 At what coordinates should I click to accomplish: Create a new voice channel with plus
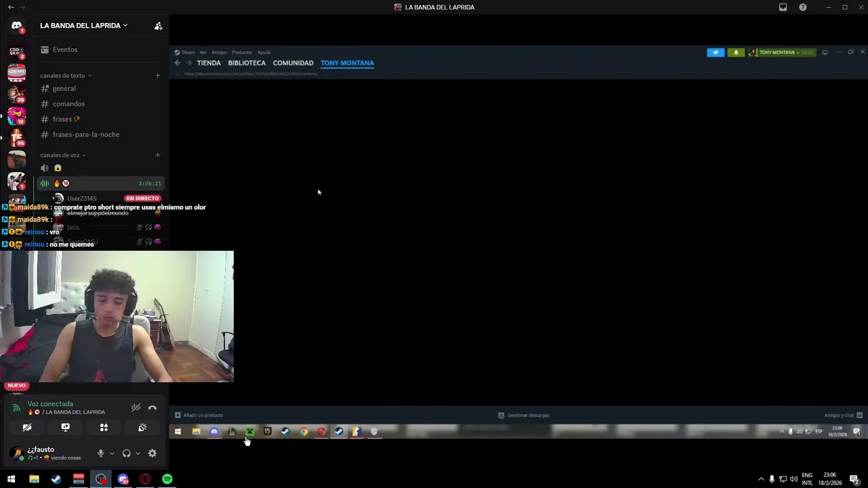157,155
